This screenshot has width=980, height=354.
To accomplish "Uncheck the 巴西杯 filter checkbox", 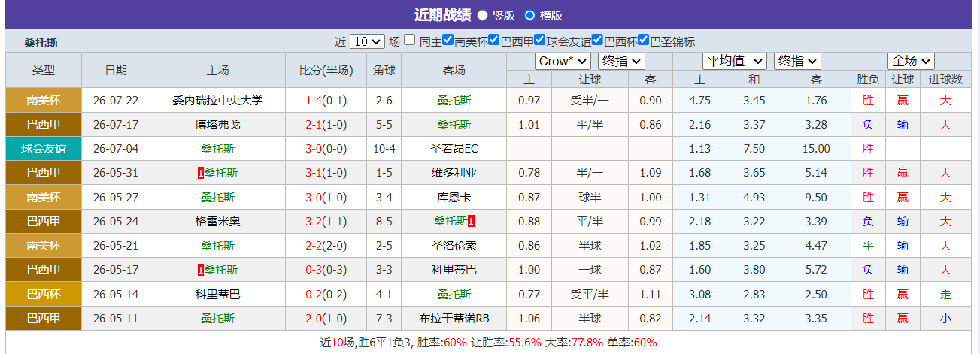I will [597, 41].
